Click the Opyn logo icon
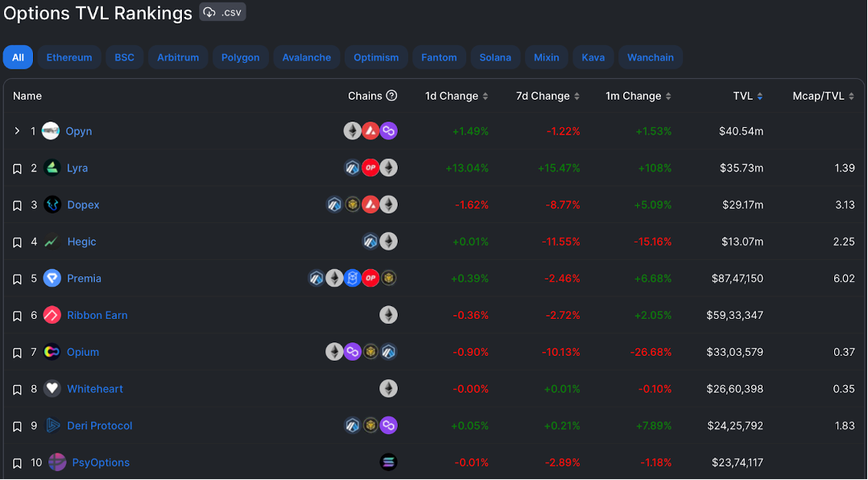The width and height of the screenshot is (868, 480). point(51,130)
